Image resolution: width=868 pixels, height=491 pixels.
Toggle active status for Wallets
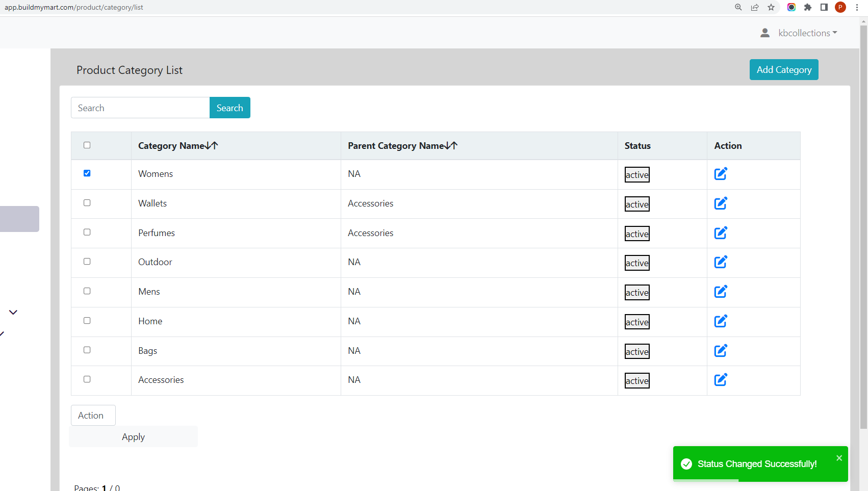(637, 204)
